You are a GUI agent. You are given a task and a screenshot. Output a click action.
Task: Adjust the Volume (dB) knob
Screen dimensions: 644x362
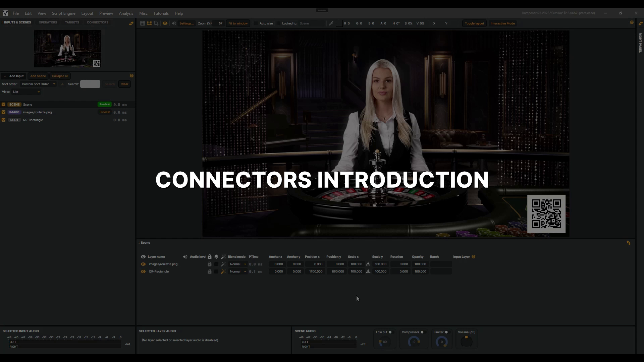466,342
